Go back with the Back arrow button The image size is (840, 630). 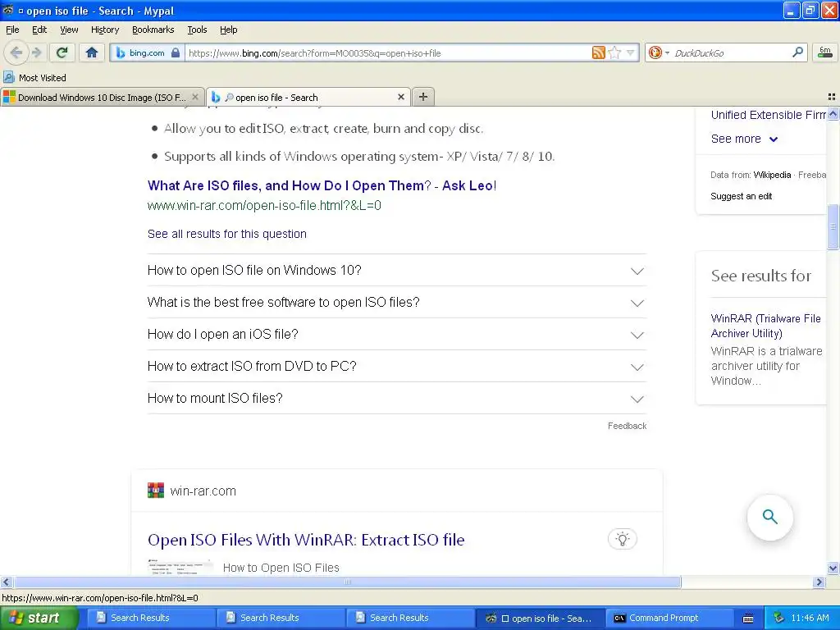click(16, 52)
